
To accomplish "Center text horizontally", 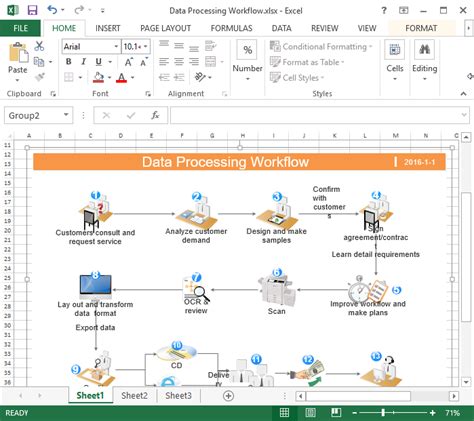I will click(x=179, y=62).
